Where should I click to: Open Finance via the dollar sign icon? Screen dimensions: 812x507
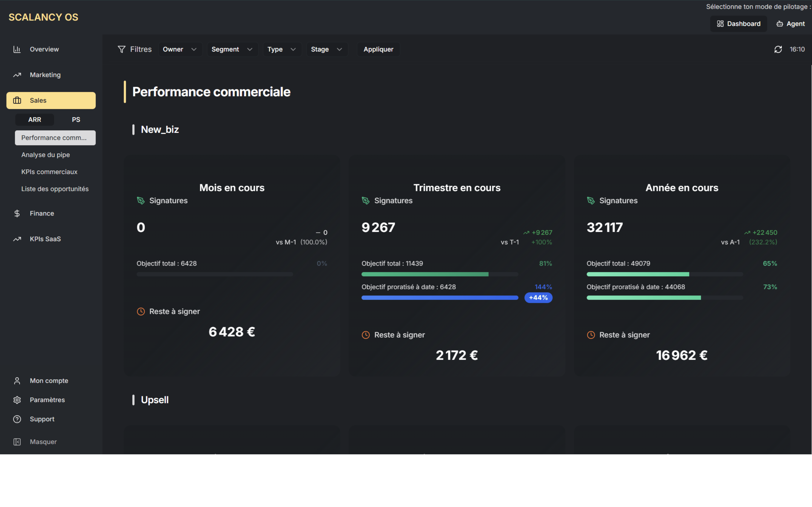click(17, 213)
